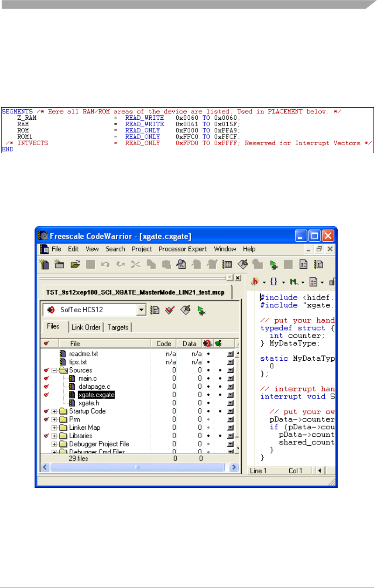377x588 pixels.
Task: Click the Paste toolbar icon
Action: pos(166,264)
